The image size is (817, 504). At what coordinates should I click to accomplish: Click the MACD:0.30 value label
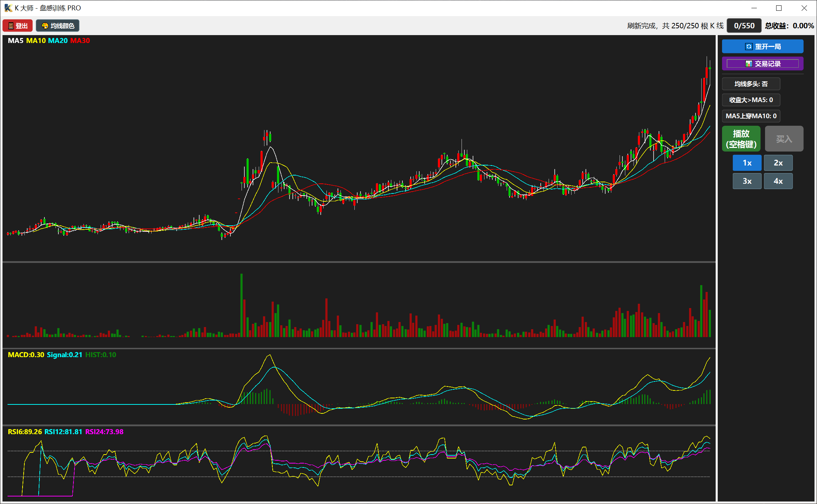26,355
